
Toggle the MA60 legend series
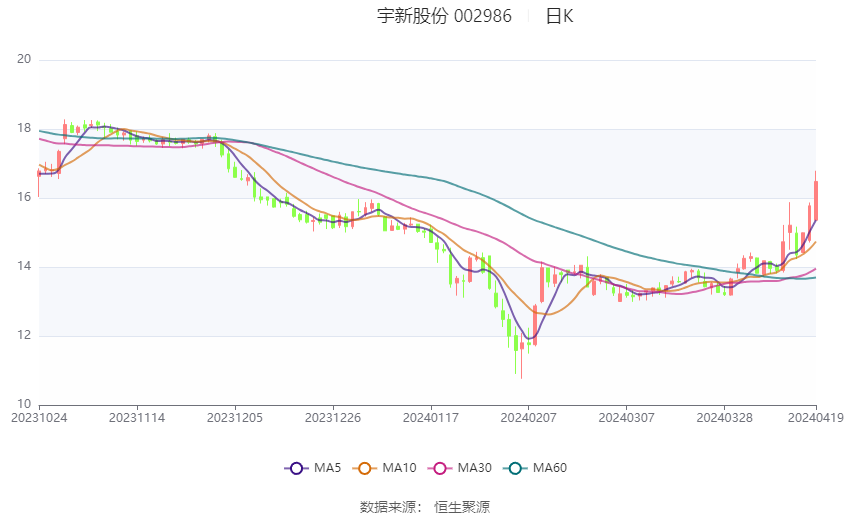(535, 468)
